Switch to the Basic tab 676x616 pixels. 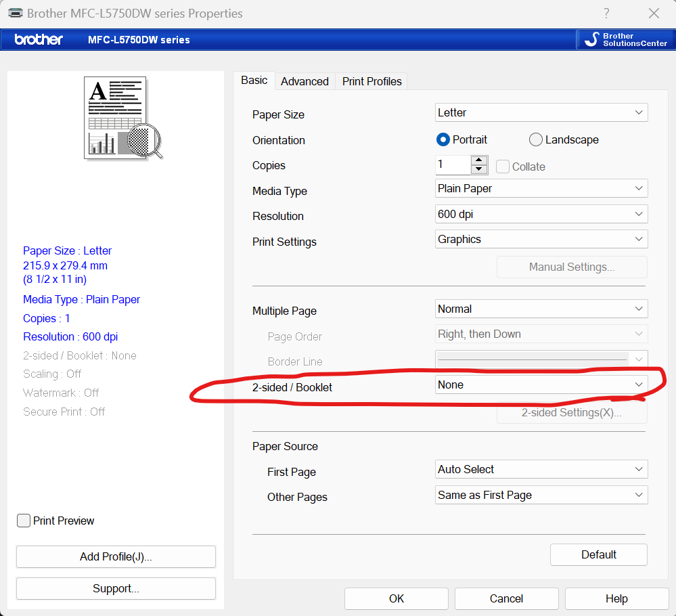pos(254,81)
